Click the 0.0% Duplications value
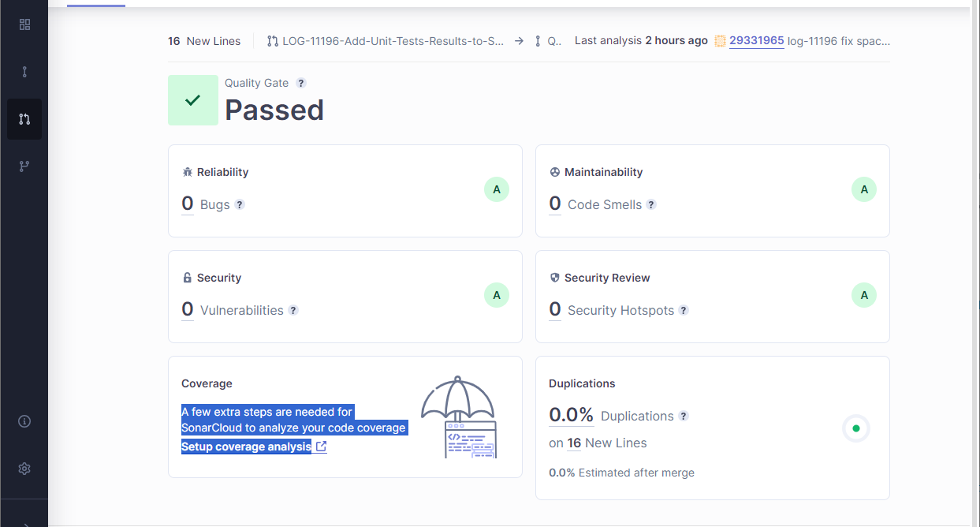Viewport: 980px width, 527px height. [571, 415]
